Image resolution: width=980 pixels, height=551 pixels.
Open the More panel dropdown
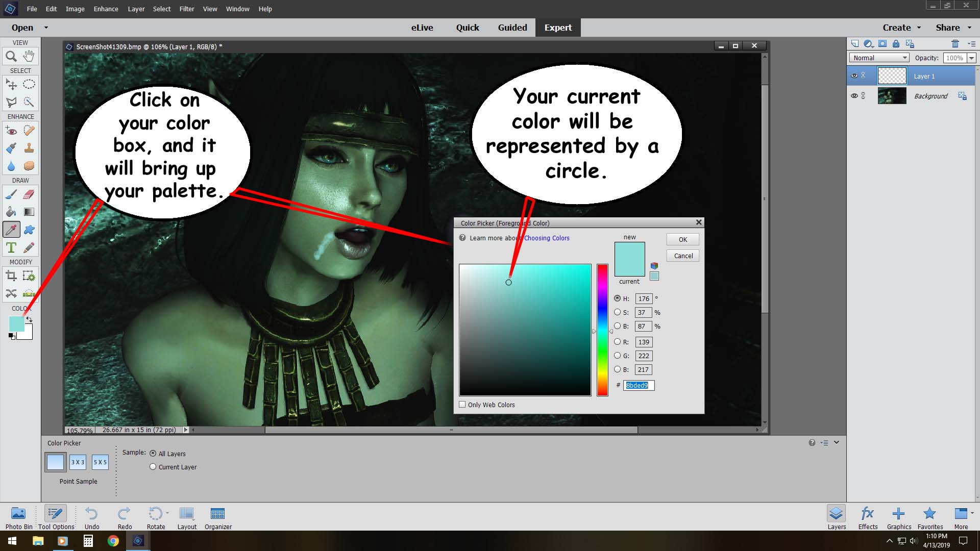pyautogui.click(x=972, y=513)
